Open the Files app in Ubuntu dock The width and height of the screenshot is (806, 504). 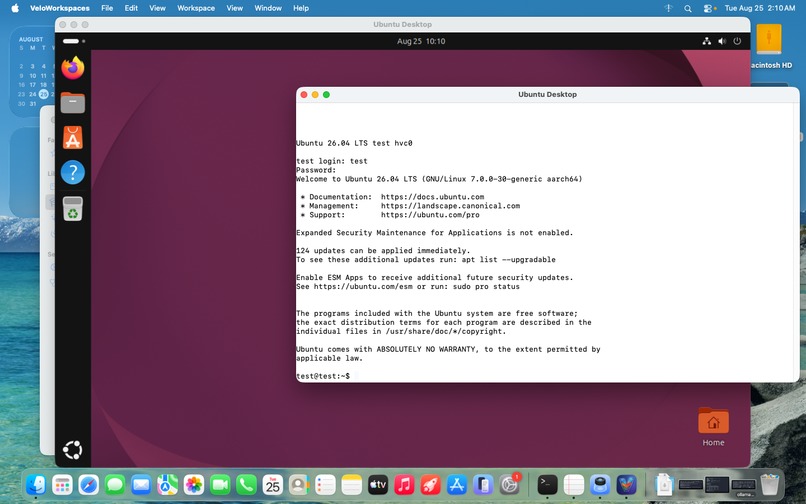coord(72,103)
